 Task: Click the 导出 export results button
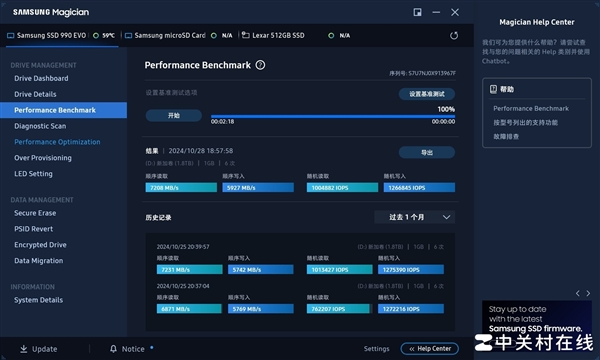pyautogui.click(x=427, y=153)
